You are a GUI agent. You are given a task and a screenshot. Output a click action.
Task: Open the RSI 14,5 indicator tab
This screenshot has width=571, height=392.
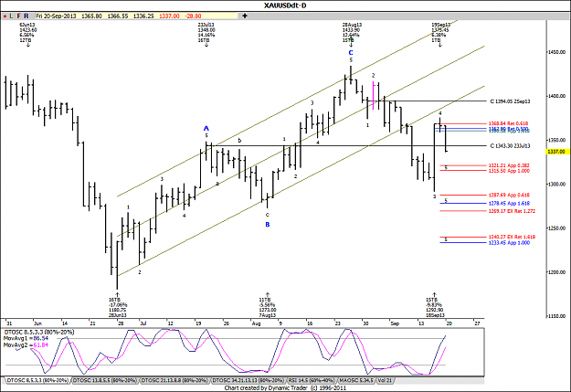coord(312,380)
